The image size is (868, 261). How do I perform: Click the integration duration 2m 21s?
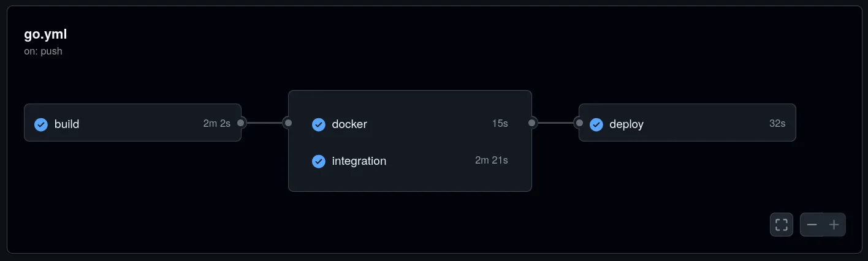[492, 161]
